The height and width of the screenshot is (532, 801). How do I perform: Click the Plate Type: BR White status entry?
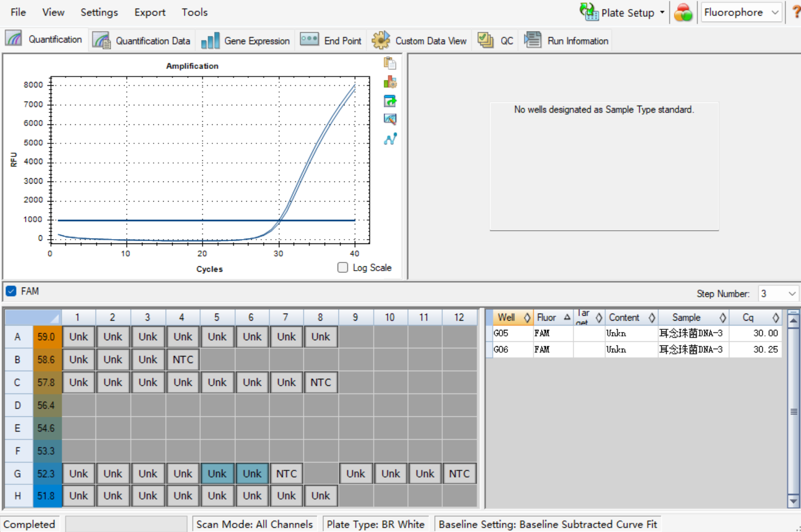376,524
